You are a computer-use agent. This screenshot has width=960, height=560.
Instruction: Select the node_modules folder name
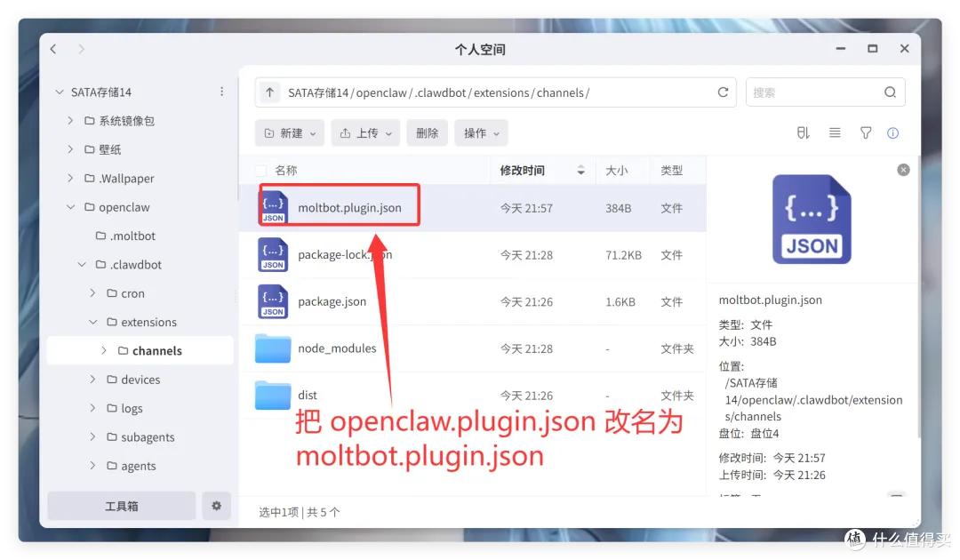[338, 348]
